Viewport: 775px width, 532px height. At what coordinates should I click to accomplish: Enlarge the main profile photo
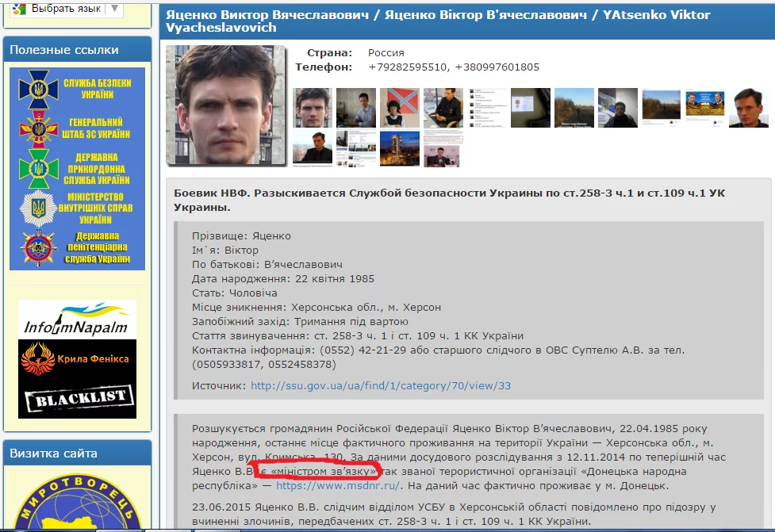[225, 105]
